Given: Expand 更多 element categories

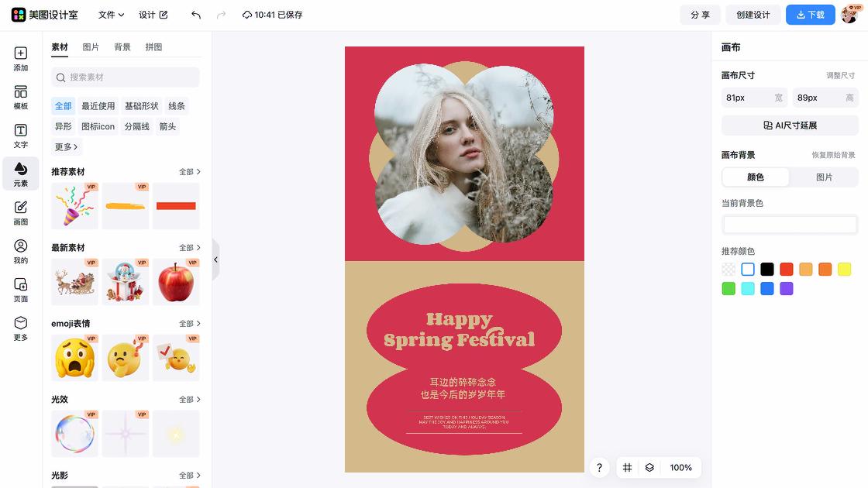Looking at the screenshot, I should pyautogui.click(x=66, y=147).
